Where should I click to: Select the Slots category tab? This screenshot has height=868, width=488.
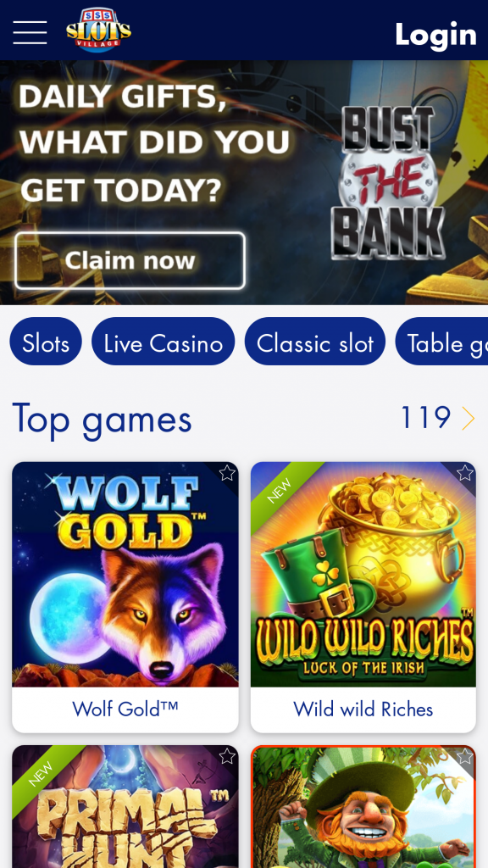(46, 342)
